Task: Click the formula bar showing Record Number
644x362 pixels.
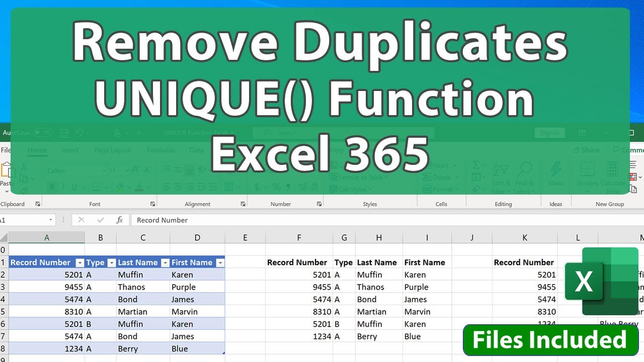Action: coord(387,220)
